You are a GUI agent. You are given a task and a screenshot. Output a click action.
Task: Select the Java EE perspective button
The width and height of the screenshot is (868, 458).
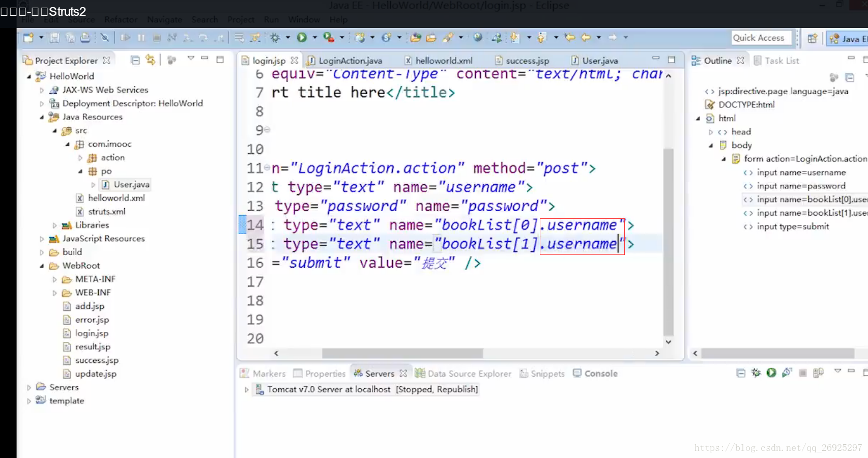[x=847, y=39]
